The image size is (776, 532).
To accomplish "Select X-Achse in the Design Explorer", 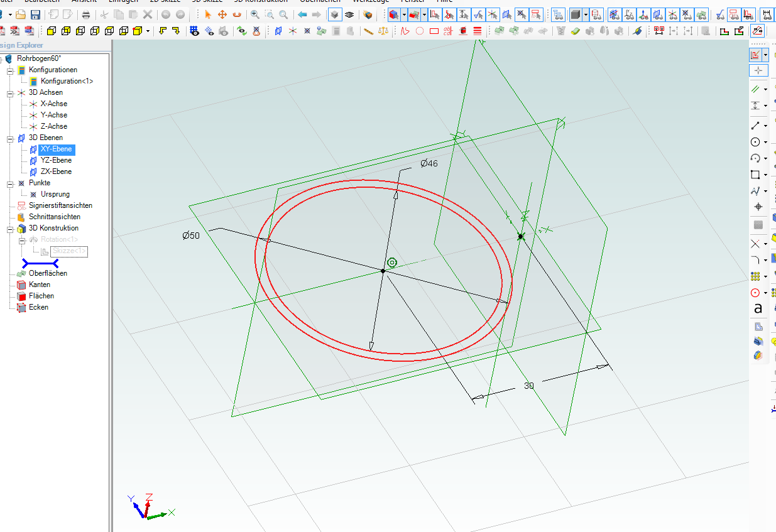I will (53, 104).
